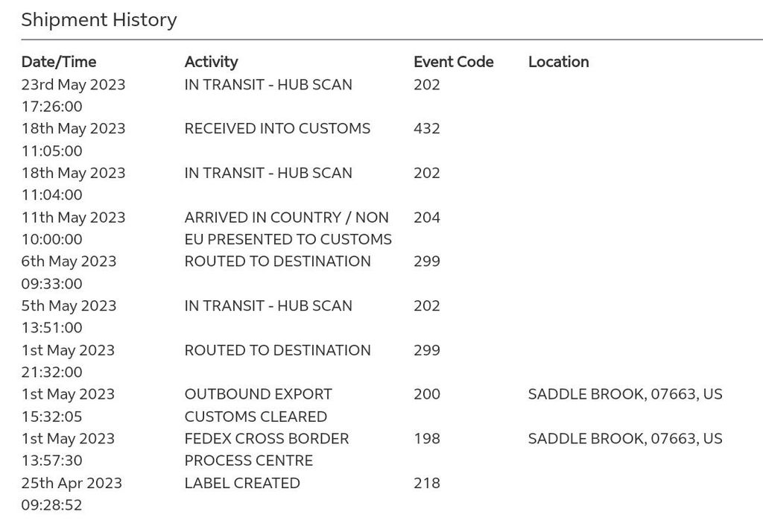The width and height of the screenshot is (763, 532).
Task: Click event code 204
Action: 427,217
